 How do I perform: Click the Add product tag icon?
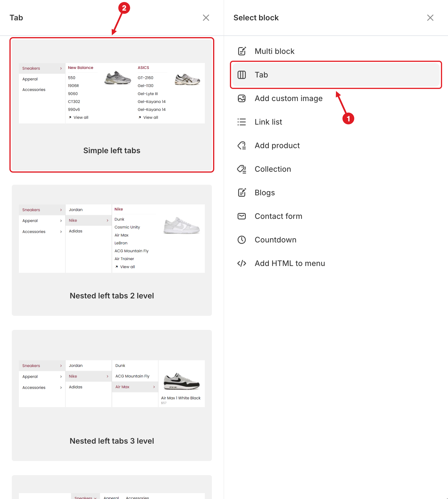point(242,146)
